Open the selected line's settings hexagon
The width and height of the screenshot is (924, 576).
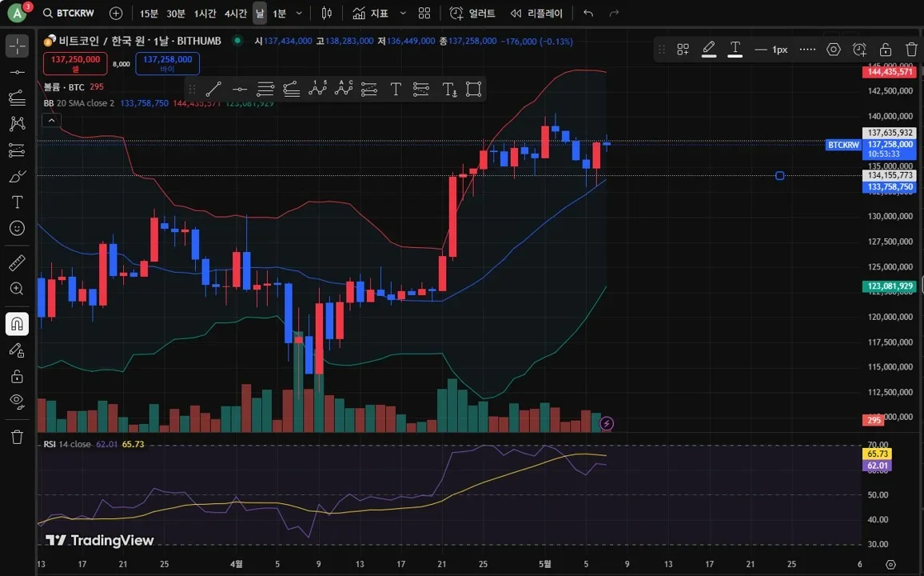[833, 50]
